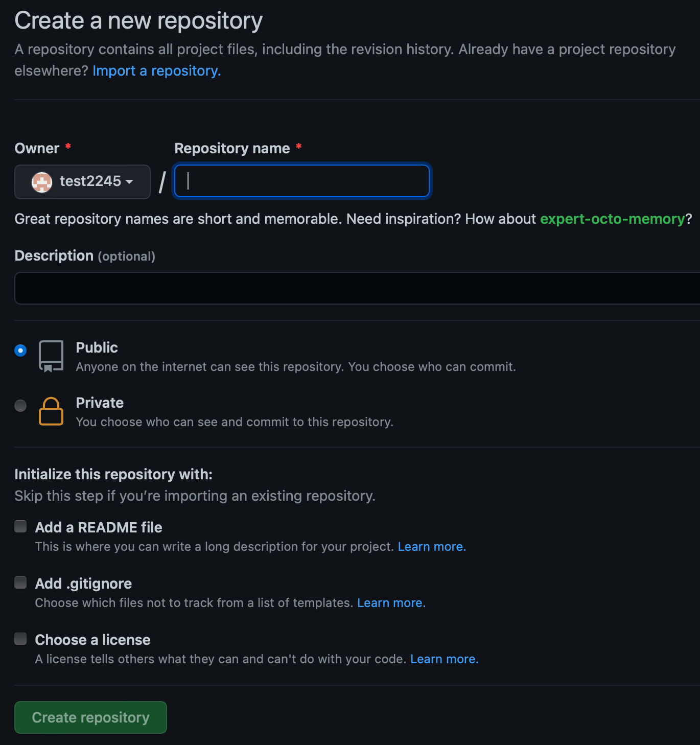
Task: Click the dropdown caret next to test2245
Action: coord(129,182)
